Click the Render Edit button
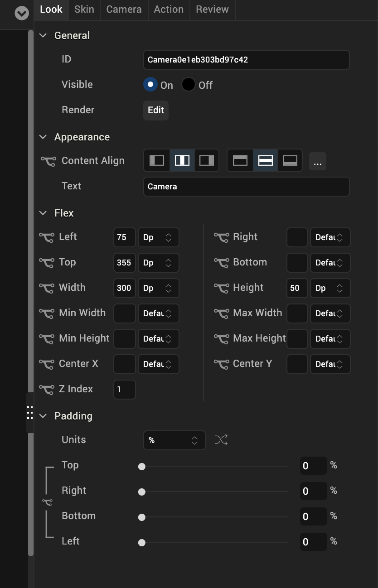The image size is (378, 588). pyautogui.click(x=156, y=111)
